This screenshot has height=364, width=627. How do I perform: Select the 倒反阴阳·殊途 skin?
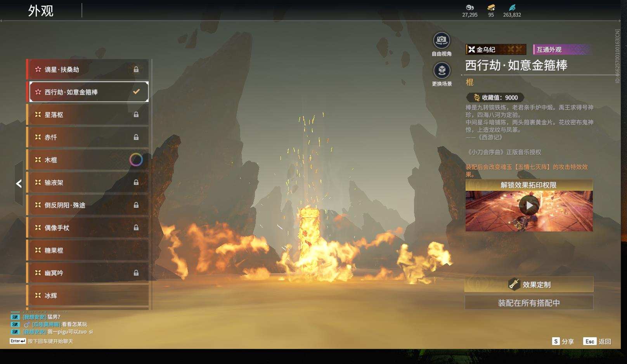click(87, 205)
